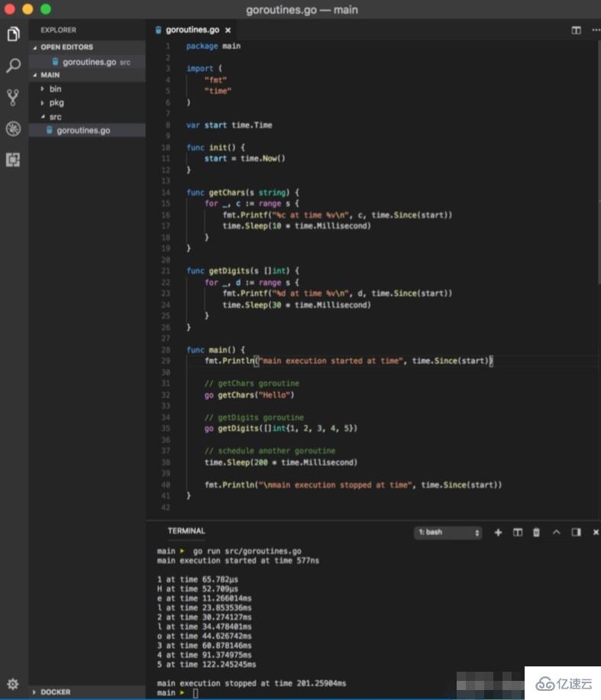Expand the pkg folder
The image size is (601, 700).
(x=56, y=102)
